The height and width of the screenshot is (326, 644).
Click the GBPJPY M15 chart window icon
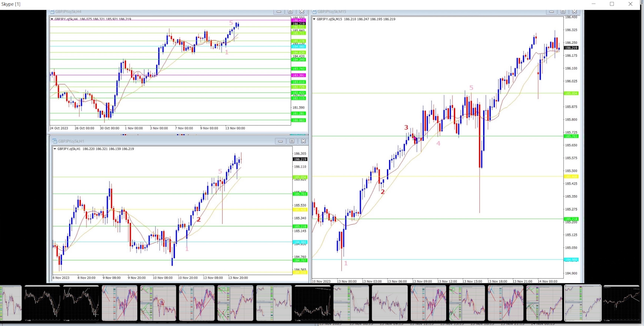pyautogui.click(x=314, y=12)
